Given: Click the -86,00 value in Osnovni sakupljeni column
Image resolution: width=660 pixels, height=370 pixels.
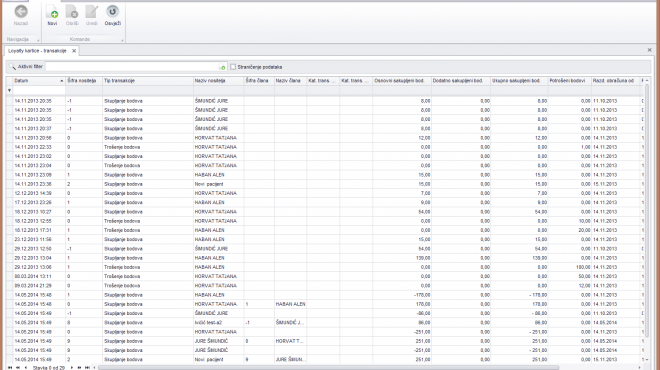Looking at the screenshot, I should (423, 314).
